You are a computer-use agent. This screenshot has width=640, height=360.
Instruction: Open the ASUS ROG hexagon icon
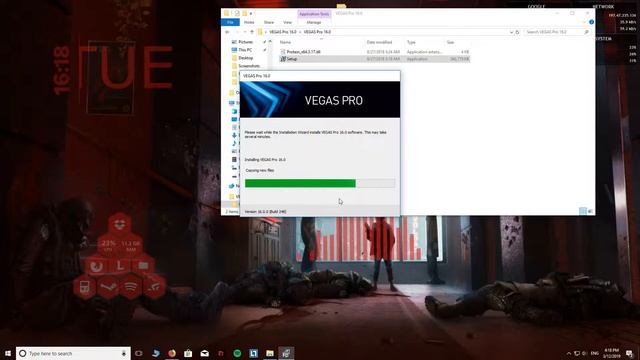[x=154, y=287]
